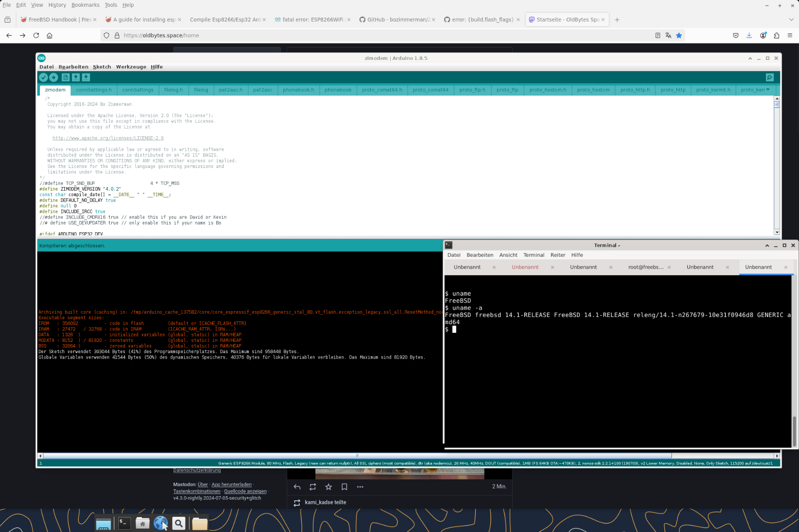Image resolution: width=799 pixels, height=532 pixels.
Task: Reply to the Mastodon post
Action: click(297, 487)
